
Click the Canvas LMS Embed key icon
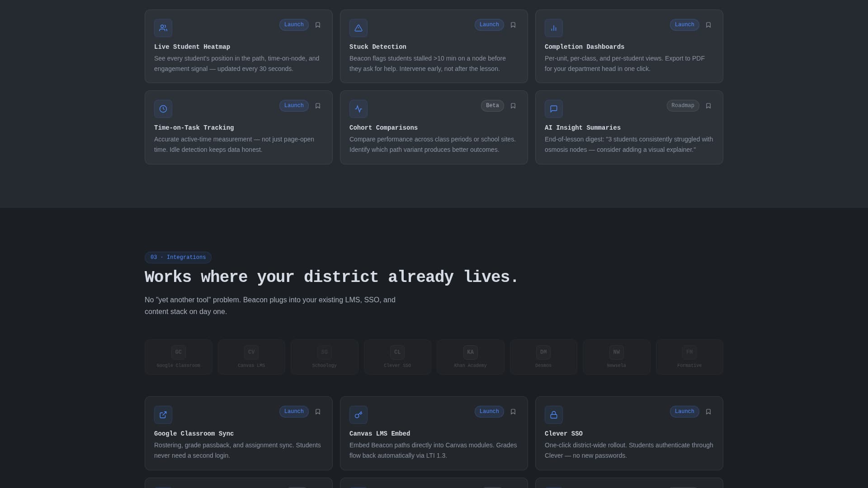coord(359,415)
